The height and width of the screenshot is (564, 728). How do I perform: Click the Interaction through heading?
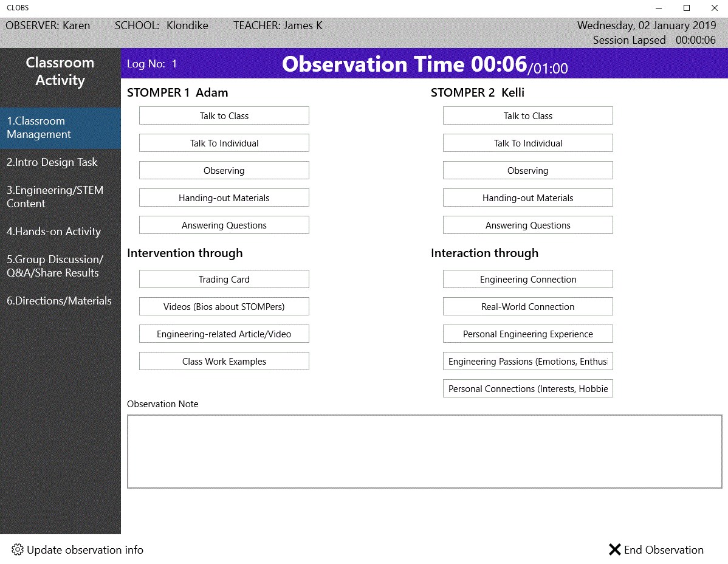(x=484, y=253)
